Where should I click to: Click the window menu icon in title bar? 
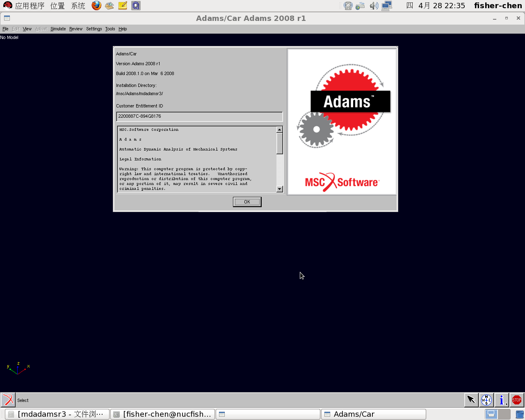[7, 18]
